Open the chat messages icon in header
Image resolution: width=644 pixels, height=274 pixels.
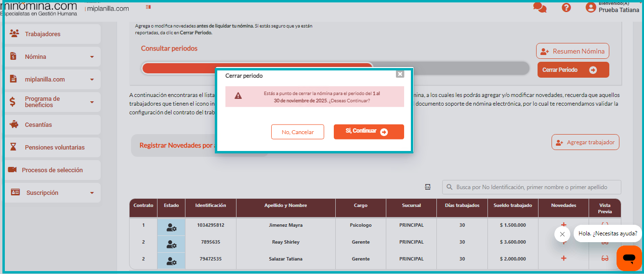click(540, 8)
